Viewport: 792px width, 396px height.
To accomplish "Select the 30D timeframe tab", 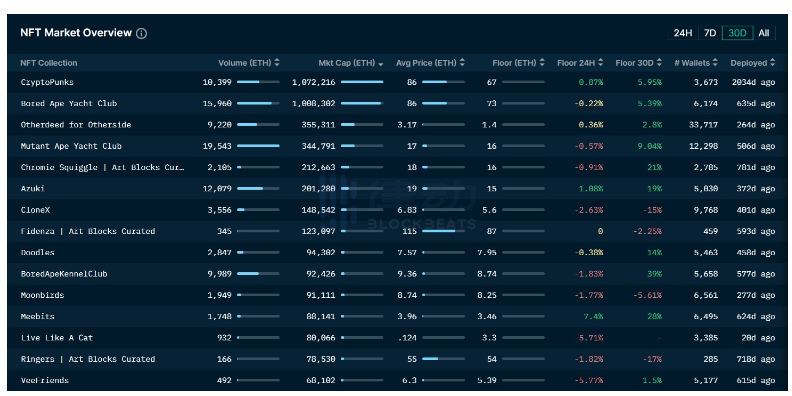I will tap(737, 33).
